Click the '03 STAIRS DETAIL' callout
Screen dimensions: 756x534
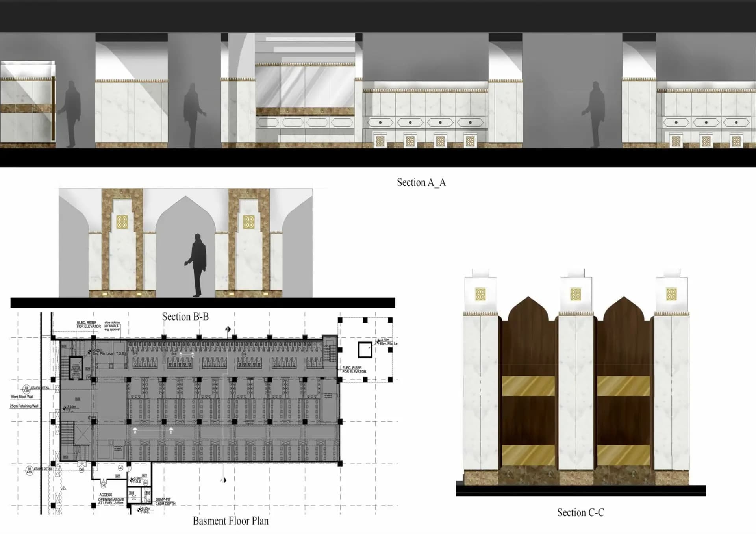[x=36, y=389]
